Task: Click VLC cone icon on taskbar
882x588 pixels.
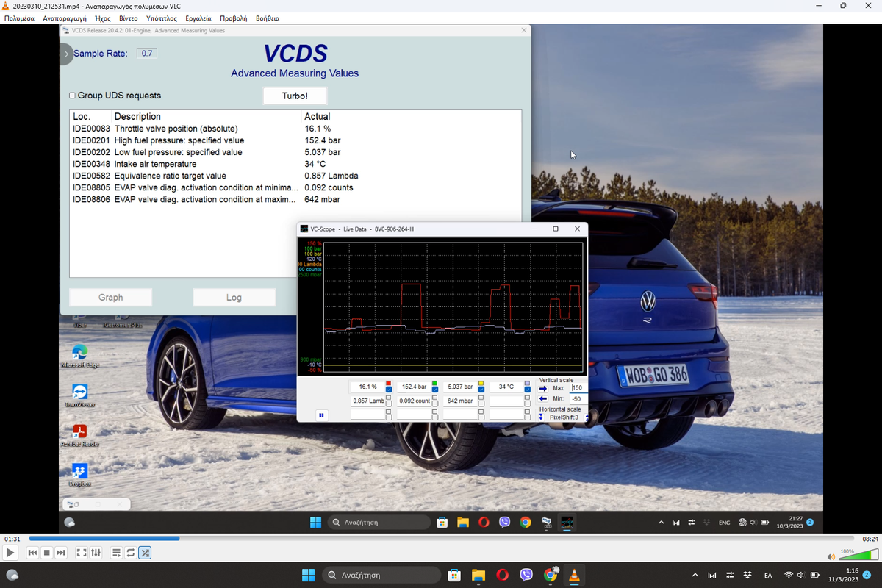Action: (574, 575)
